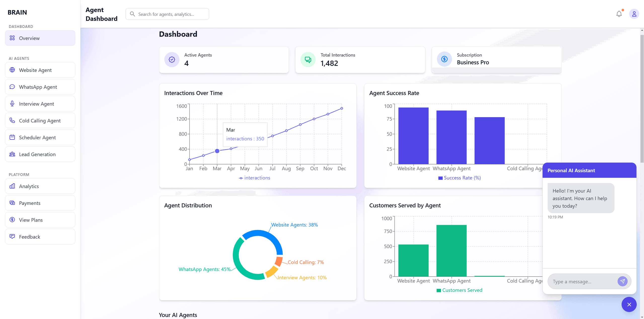
Task: Toggle the Customers Served legend
Action: pyautogui.click(x=460, y=290)
